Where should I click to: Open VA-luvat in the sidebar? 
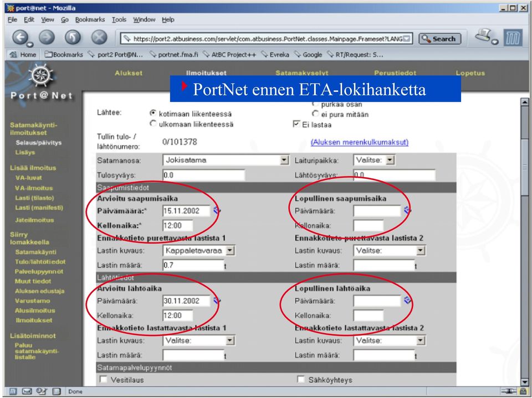(x=28, y=178)
